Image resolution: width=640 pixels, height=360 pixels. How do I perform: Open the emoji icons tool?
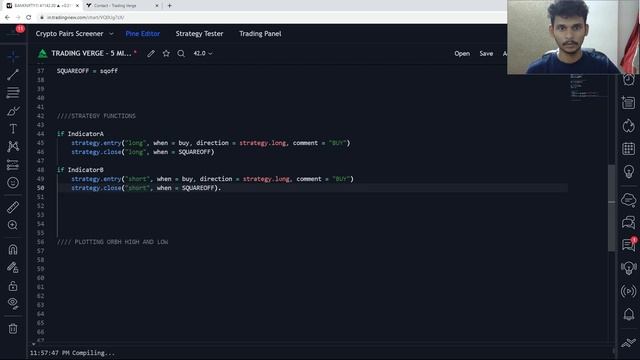tap(13, 183)
